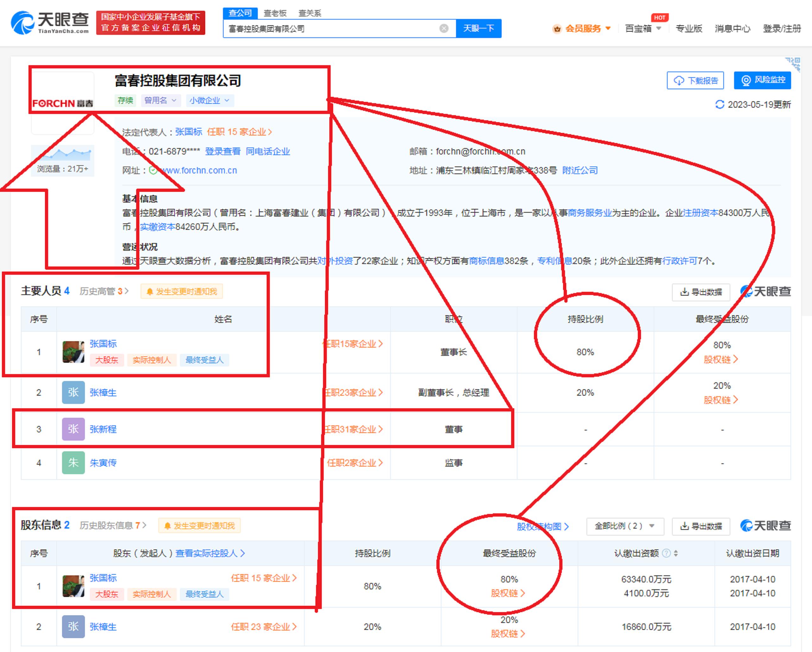
Task: Open the 会员服务 dropdown menu
Action: tap(582, 28)
